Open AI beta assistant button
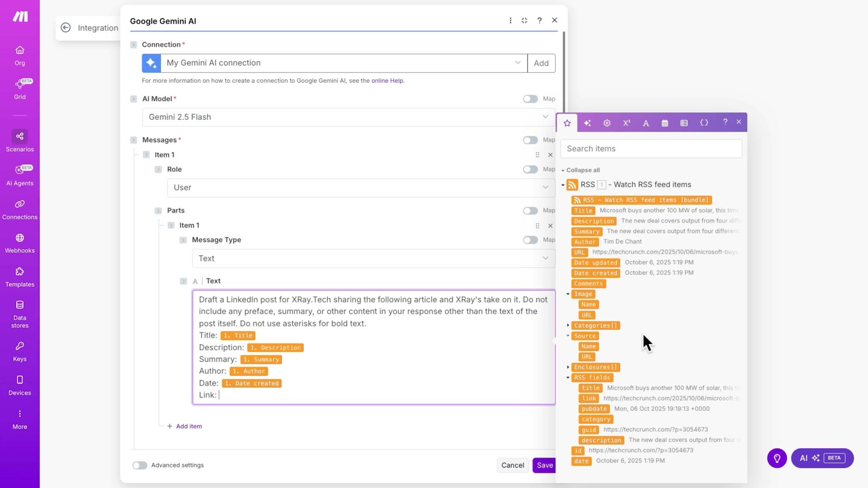Viewport: 868px width, 488px height. click(x=822, y=458)
